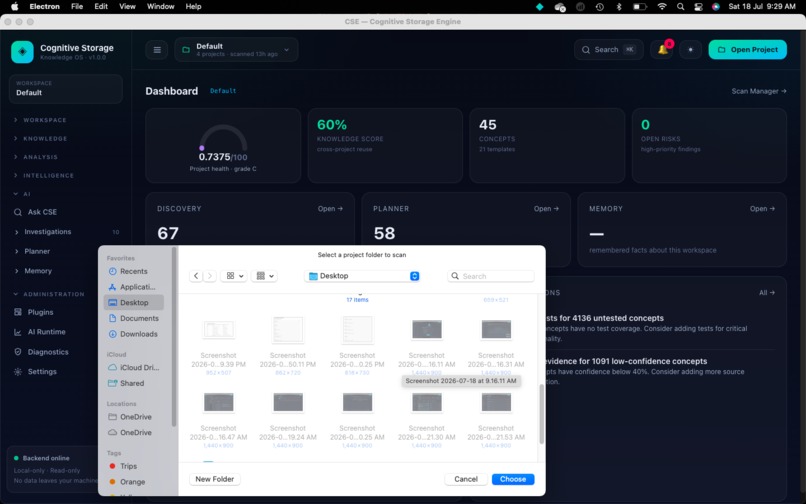Open Wi-Fi status in menu bar
This screenshot has height=504, width=806.
(x=662, y=7)
